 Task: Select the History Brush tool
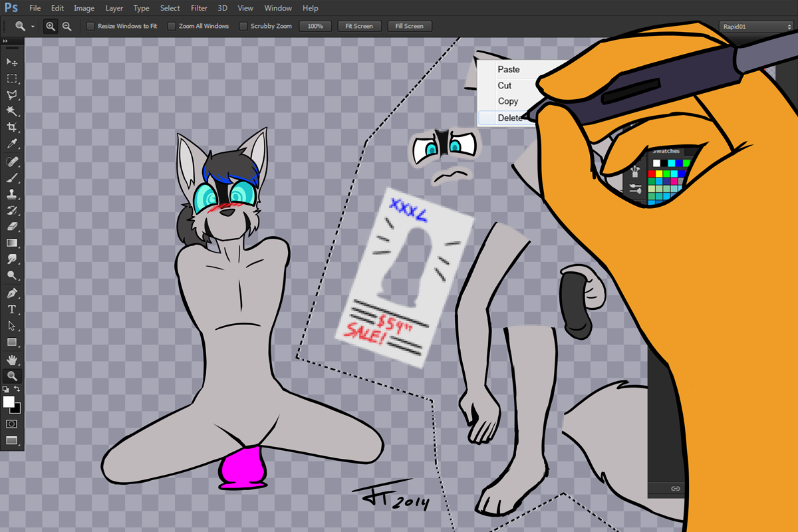pos(12,210)
